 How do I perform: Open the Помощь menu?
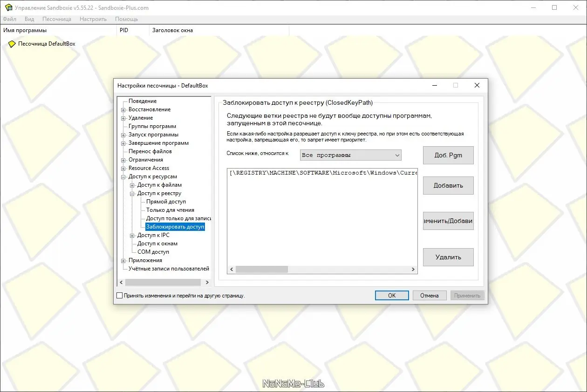coord(126,19)
